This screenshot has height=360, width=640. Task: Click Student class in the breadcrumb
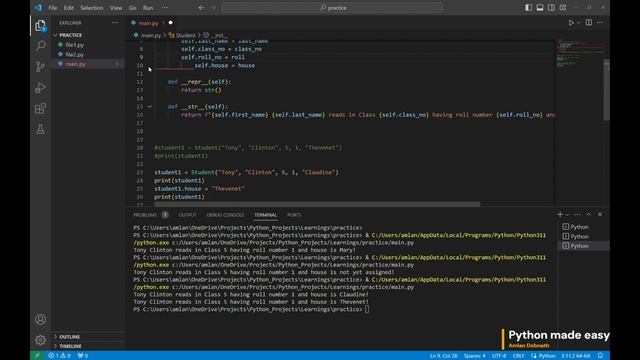click(x=185, y=36)
